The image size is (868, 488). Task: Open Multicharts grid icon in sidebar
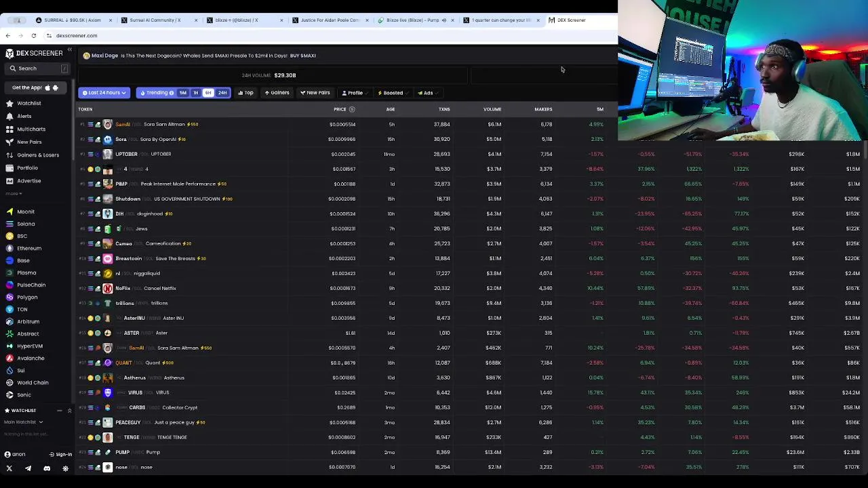tap(9, 129)
